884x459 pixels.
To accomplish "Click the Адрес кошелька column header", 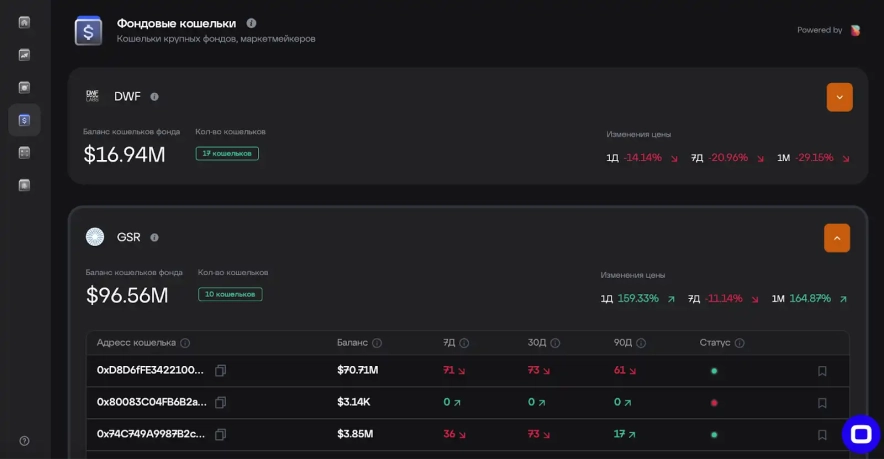I will pos(136,342).
